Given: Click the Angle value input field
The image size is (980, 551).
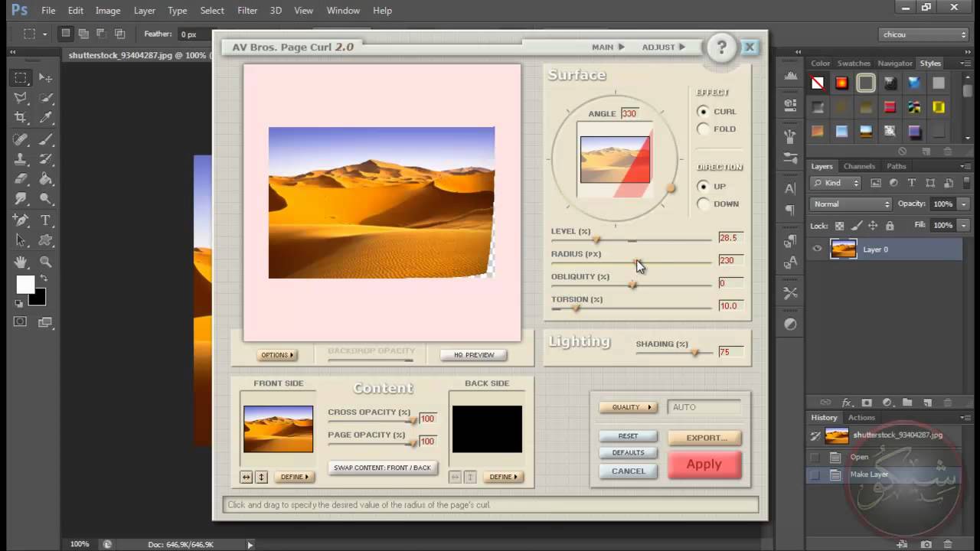Looking at the screenshot, I should pyautogui.click(x=629, y=113).
